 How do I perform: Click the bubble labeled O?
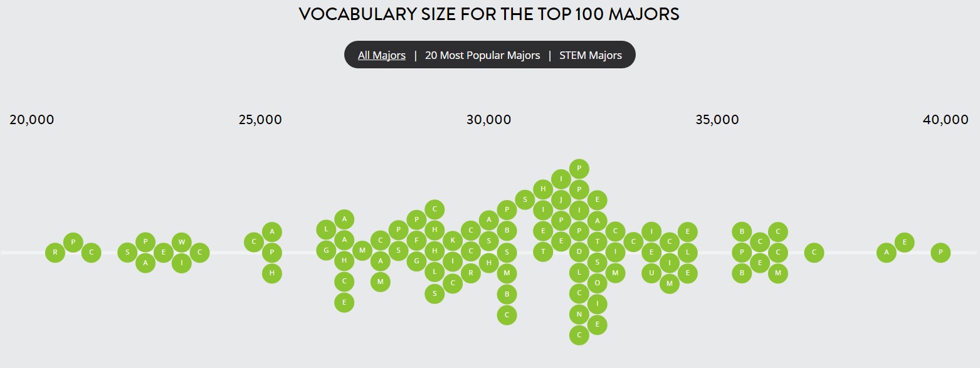coord(598,283)
